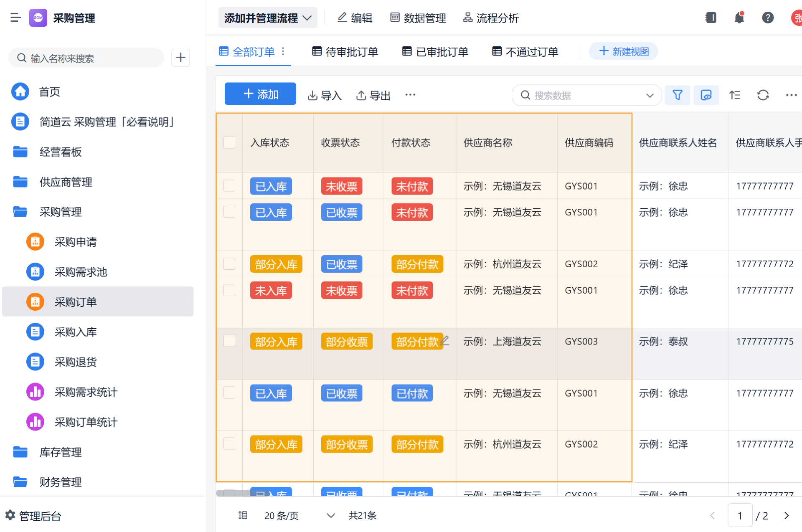The height and width of the screenshot is (532, 802).
Task: Toggle the select-all header checkbox
Action: click(229, 142)
